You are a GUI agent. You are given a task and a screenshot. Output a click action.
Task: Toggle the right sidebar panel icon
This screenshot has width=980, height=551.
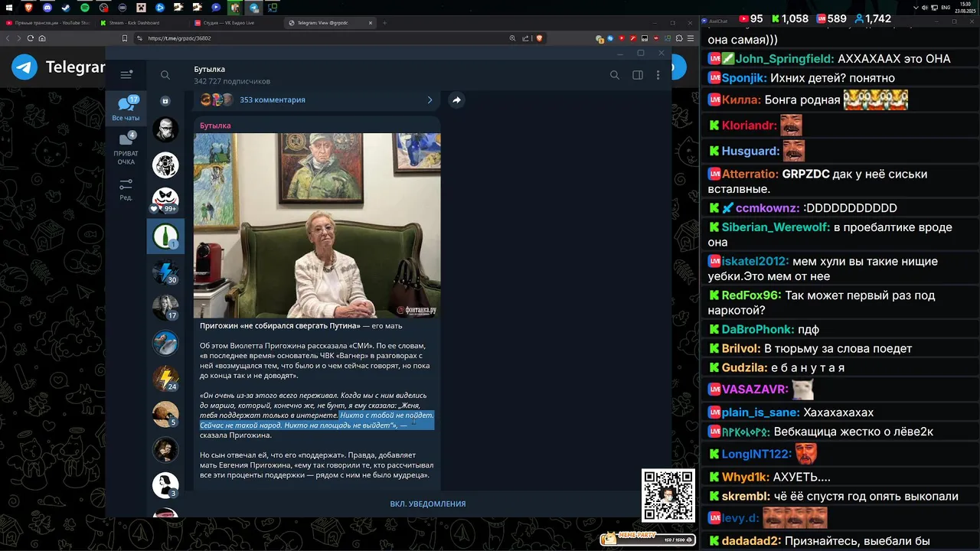tap(637, 75)
